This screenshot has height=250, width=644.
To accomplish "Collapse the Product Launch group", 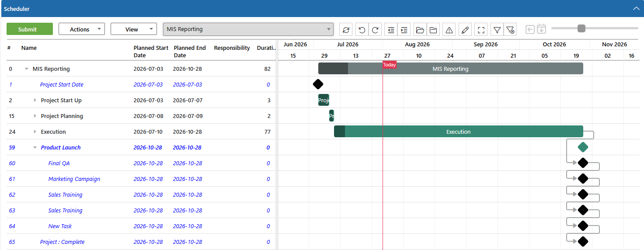I will coord(35,148).
